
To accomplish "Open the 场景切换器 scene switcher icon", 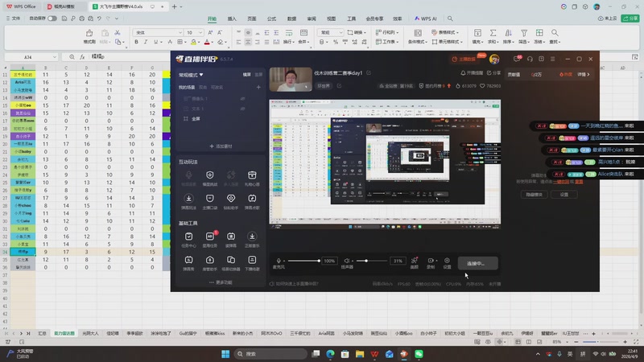I will pyautogui.click(x=231, y=260).
